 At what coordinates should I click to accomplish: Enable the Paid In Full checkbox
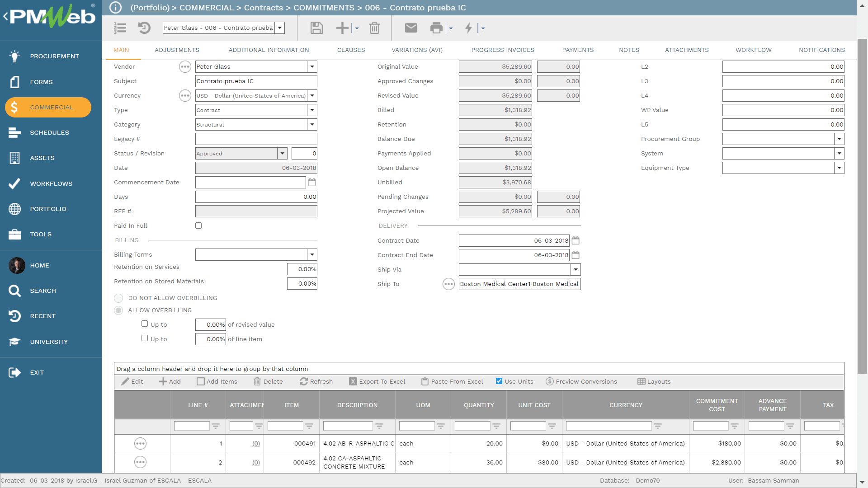coord(198,225)
